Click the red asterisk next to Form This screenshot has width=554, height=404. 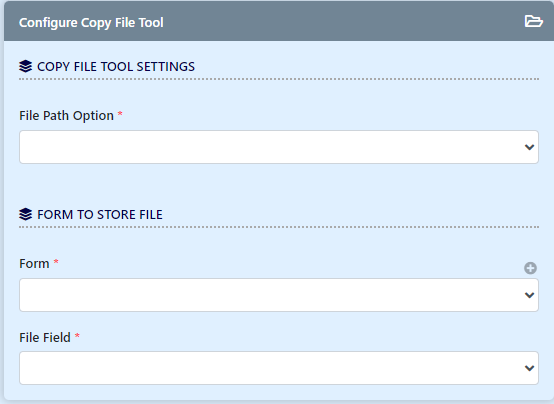tap(56, 262)
